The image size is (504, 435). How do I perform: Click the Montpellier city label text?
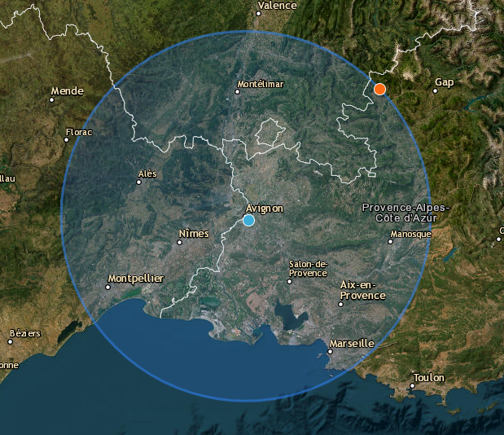point(135,279)
